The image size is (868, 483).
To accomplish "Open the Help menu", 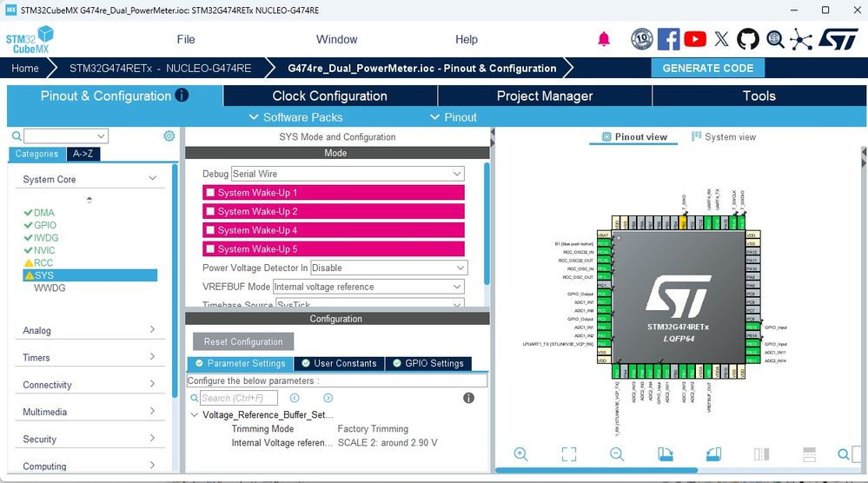I will pyautogui.click(x=467, y=39).
